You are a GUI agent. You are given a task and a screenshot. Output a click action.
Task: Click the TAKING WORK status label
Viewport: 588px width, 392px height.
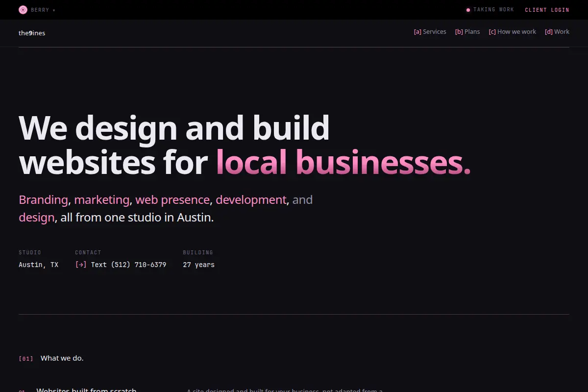[493, 10]
